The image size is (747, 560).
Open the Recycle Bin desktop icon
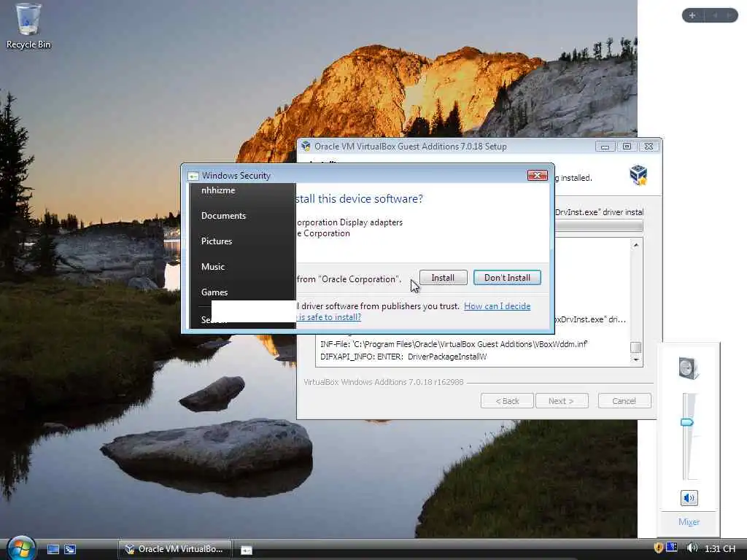point(28,26)
